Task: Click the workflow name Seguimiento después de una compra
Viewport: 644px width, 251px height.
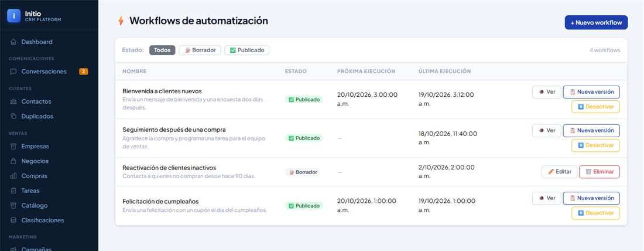Action: [x=174, y=130]
